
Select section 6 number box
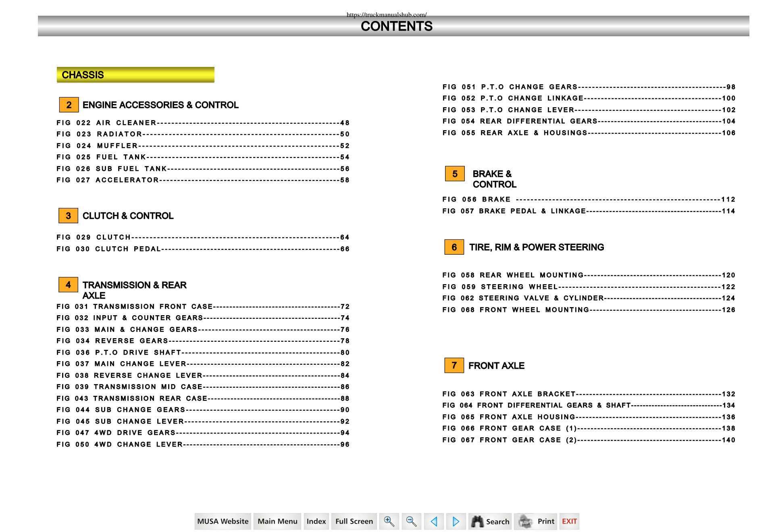[454, 247]
